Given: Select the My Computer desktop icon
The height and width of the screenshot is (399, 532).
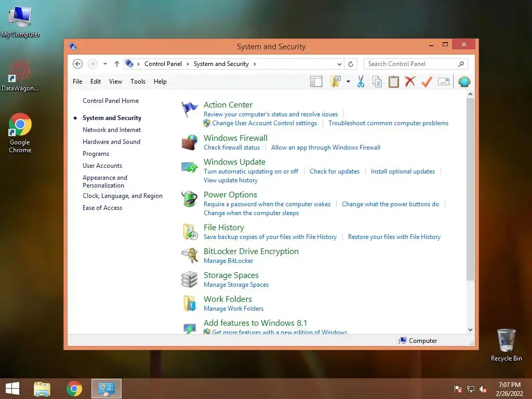Looking at the screenshot, I should pyautogui.click(x=20, y=21).
